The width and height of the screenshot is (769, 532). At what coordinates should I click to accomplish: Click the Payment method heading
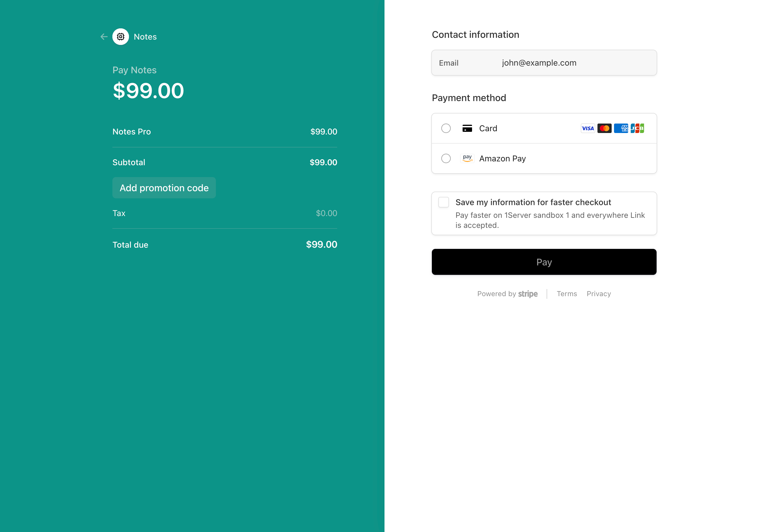[x=469, y=98]
